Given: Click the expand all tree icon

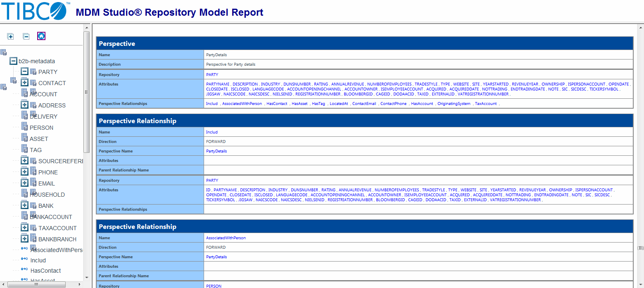Looking at the screenshot, I should [x=11, y=36].
